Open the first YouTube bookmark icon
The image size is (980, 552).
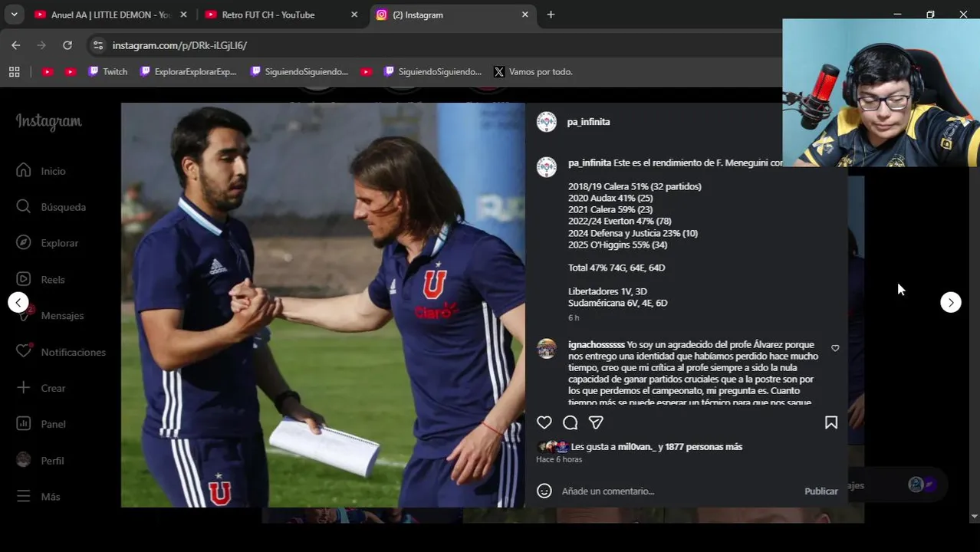pos(48,71)
